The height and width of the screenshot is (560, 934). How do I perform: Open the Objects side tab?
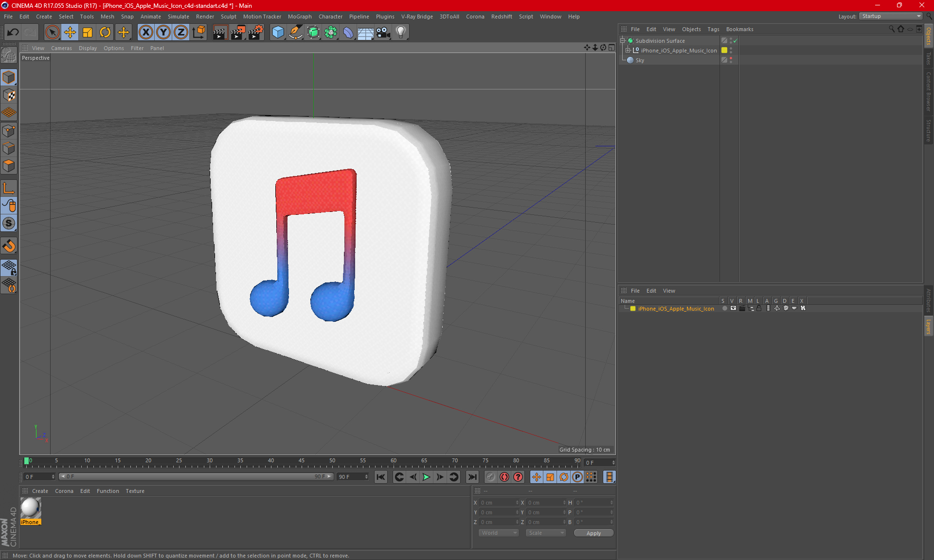pyautogui.click(x=929, y=36)
